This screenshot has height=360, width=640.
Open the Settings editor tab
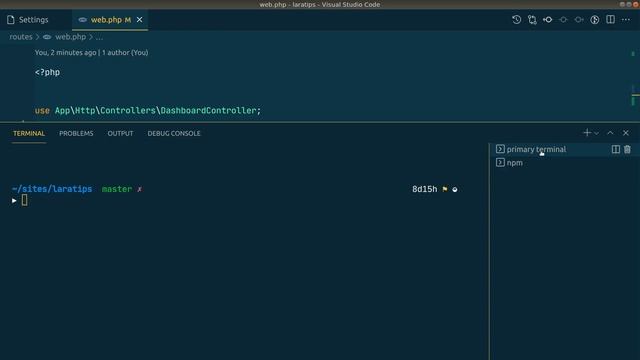point(28,20)
